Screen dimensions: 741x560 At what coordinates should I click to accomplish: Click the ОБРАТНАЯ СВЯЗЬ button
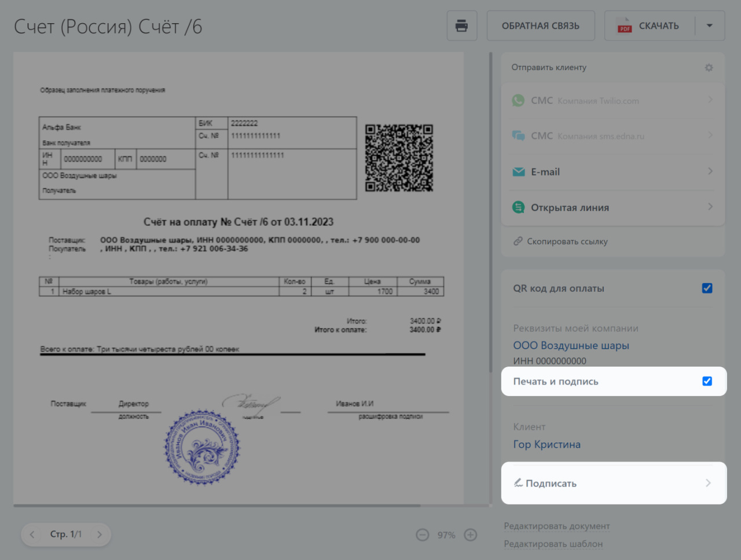(x=540, y=25)
